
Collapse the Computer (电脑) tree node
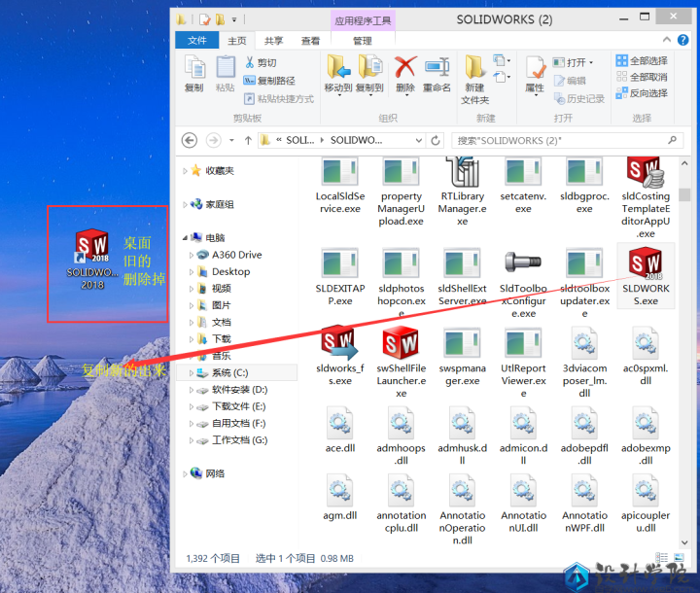point(186,238)
